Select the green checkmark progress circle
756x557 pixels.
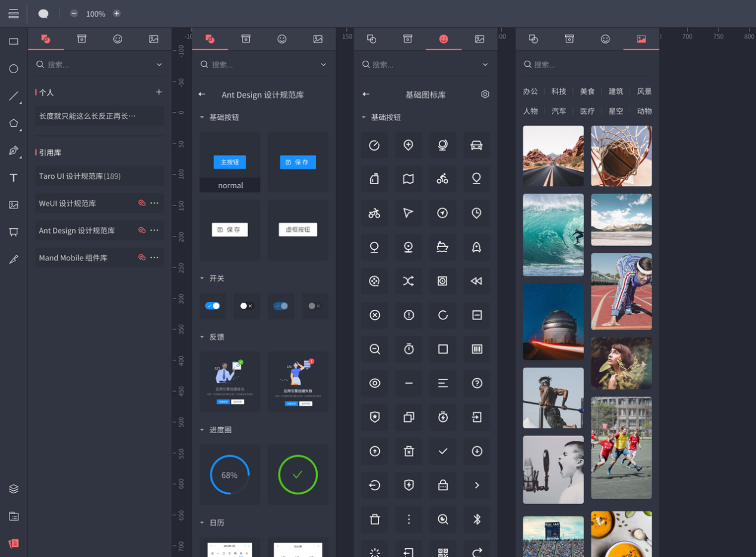298,475
